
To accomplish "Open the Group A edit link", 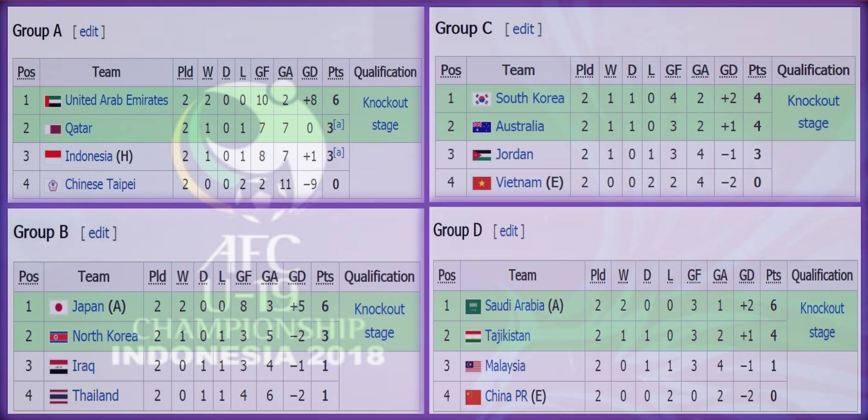I will point(89,31).
